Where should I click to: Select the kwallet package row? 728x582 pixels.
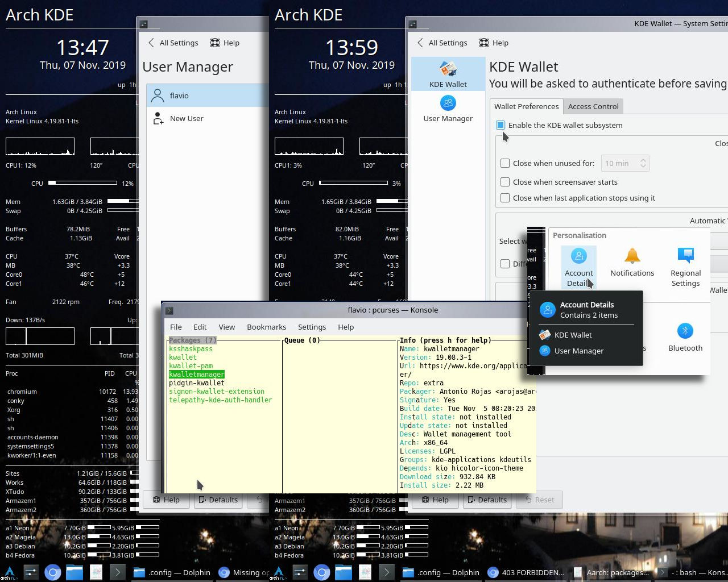183,357
